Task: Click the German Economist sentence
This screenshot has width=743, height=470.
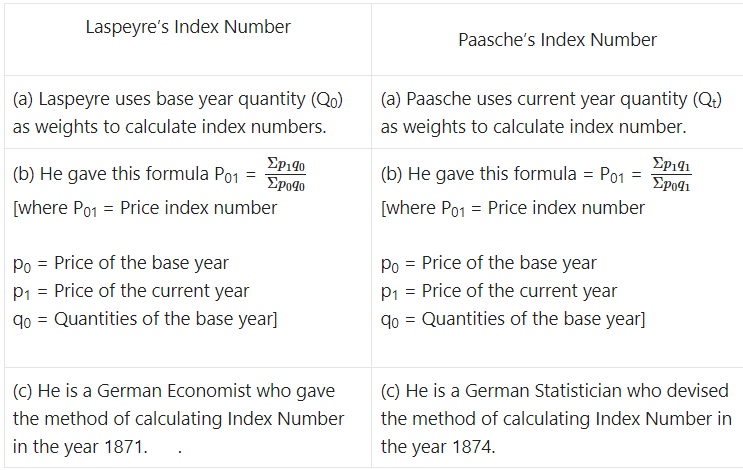Action: click(178, 419)
